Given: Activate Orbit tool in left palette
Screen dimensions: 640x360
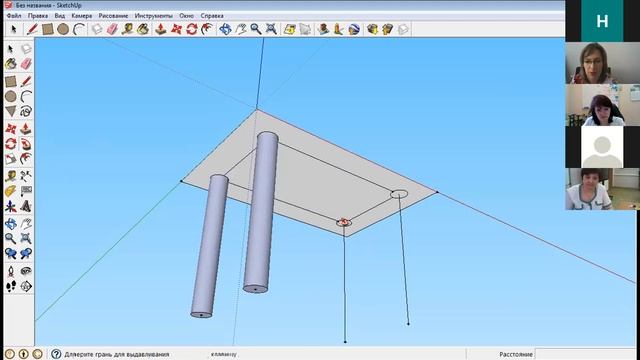Looking at the screenshot, I should [x=11, y=224].
